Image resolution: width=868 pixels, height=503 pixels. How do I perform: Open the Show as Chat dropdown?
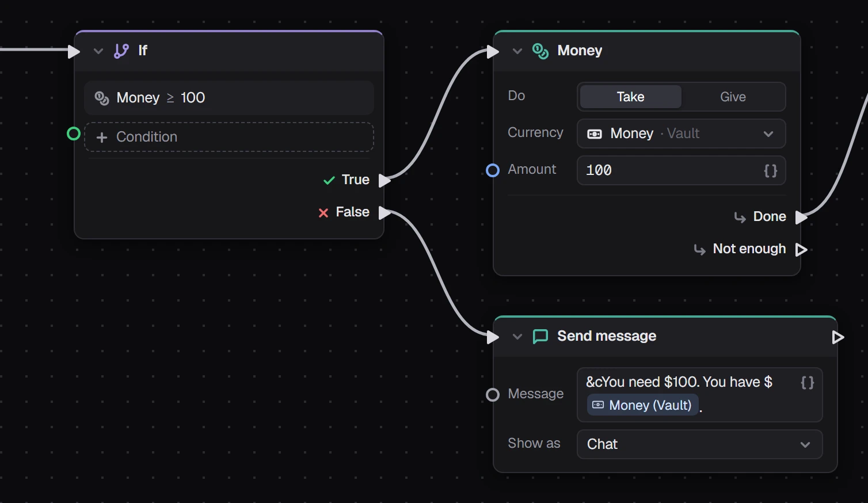point(700,444)
